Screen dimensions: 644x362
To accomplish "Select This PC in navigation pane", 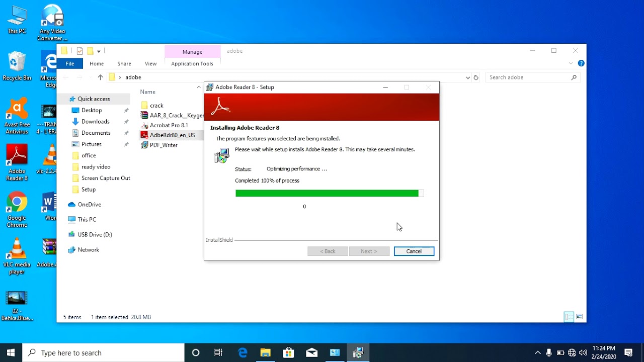I will point(87,220).
